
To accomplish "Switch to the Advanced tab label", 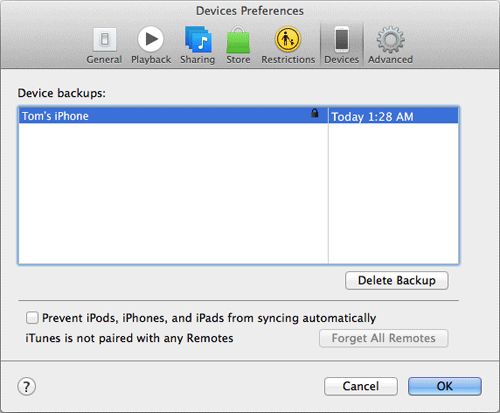I will click(390, 60).
